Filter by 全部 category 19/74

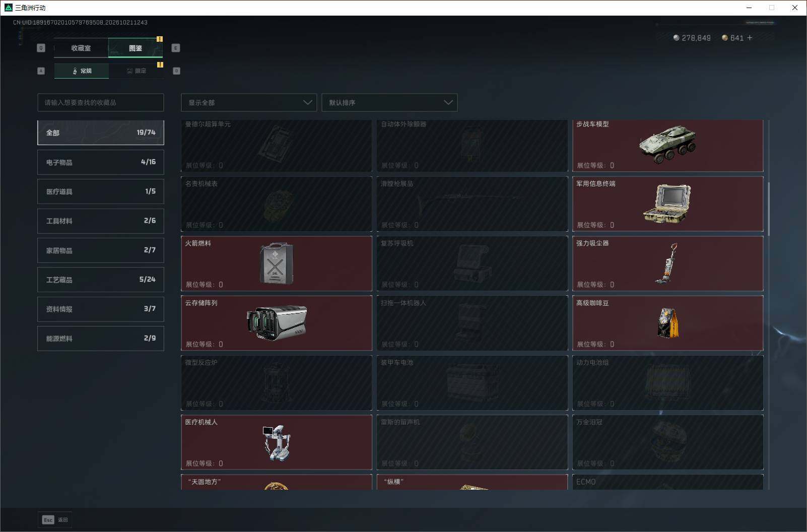pos(101,132)
